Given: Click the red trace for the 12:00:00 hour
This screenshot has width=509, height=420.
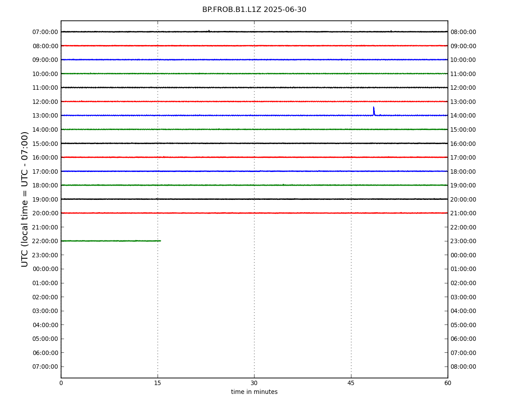Looking at the screenshot, I should point(254,102).
